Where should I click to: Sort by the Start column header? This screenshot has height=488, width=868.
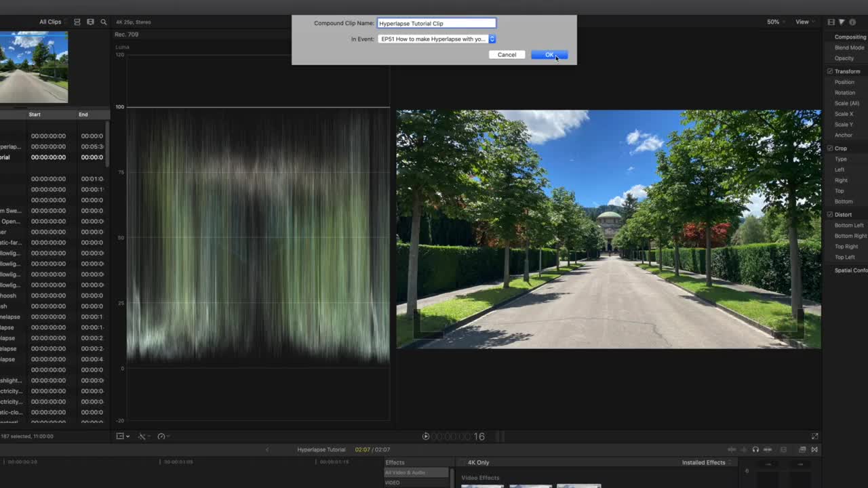[35, 115]
